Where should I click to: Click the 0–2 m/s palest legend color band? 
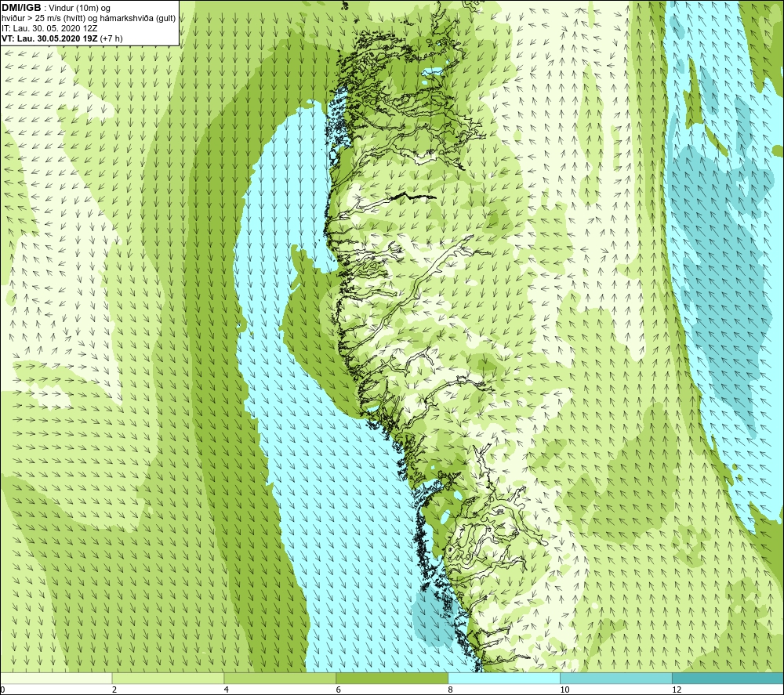coord(56,678)
